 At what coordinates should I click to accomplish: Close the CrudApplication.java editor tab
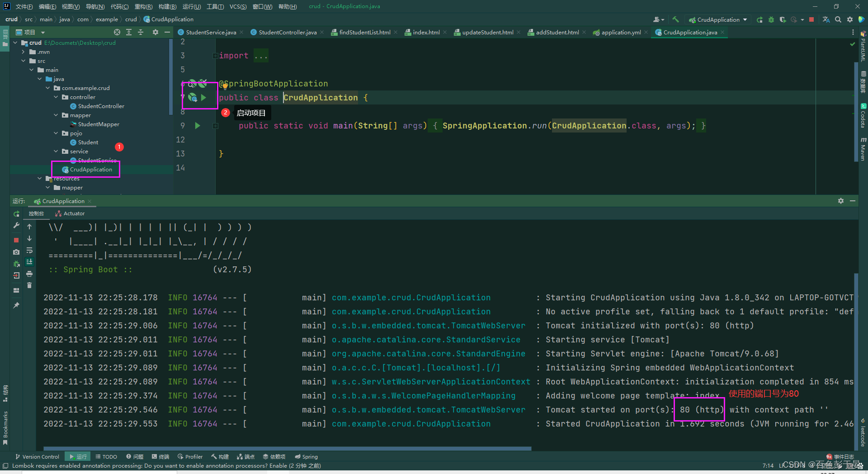pyautogui.click(x=722, y=32)
